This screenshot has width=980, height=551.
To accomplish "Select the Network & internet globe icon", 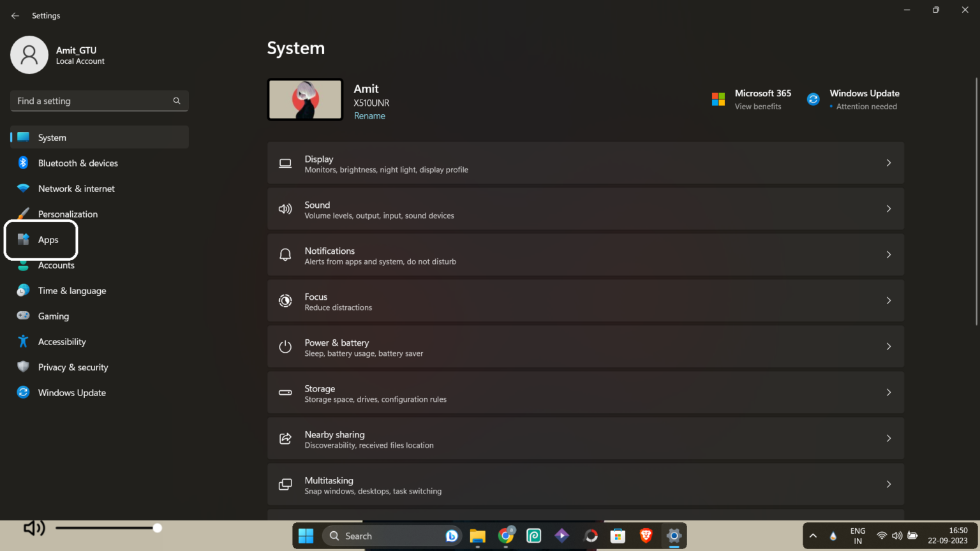I will click(23, 188).
